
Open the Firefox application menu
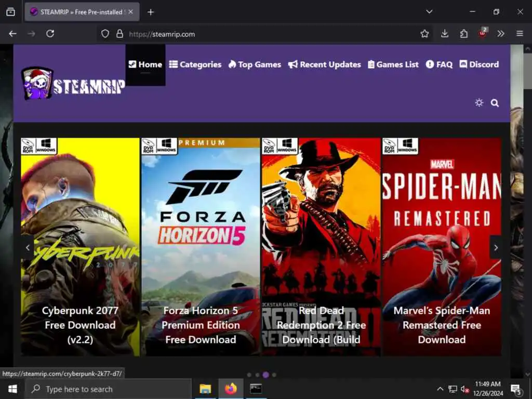point(520,34)
